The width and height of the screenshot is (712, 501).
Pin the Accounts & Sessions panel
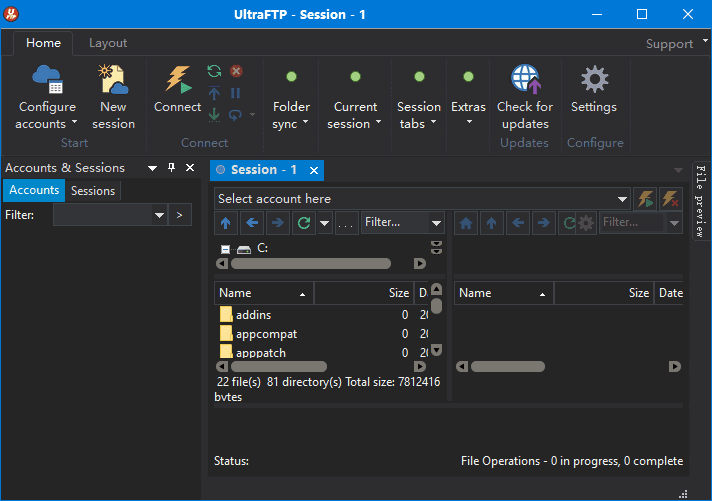pos(171,168)
